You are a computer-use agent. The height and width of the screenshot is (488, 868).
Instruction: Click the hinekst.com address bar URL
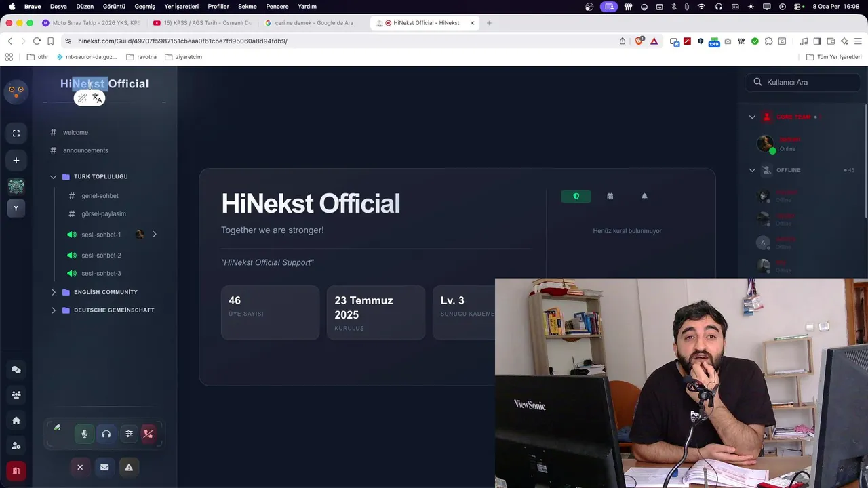pos(182,41)
